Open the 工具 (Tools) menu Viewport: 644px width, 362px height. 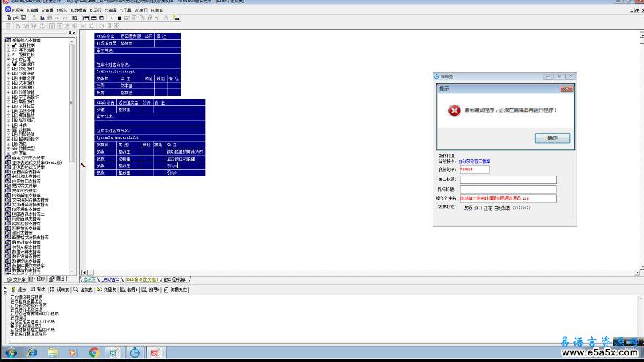click(125, 10)
